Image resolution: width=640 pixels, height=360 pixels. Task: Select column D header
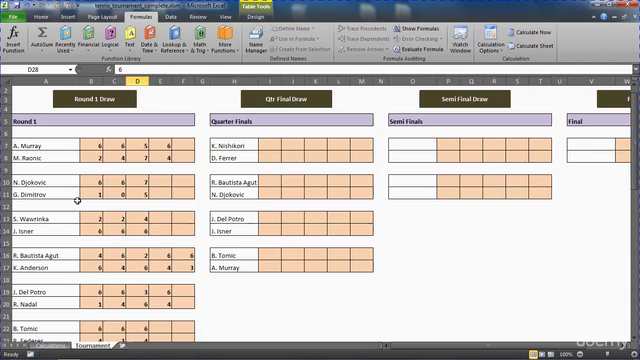[x=137, y=81]
